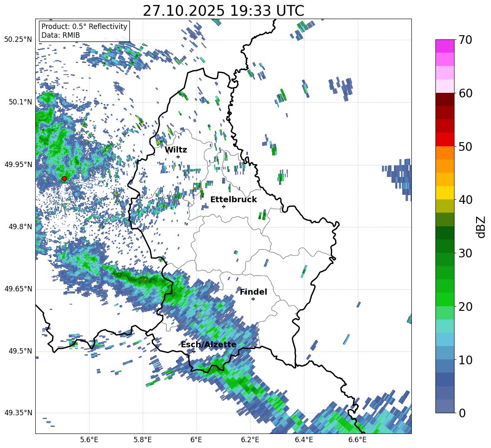The width and height of the screenshot is (491, 448).
Task: Click the 49.5°N latitude label
Action: click(20, 351)
